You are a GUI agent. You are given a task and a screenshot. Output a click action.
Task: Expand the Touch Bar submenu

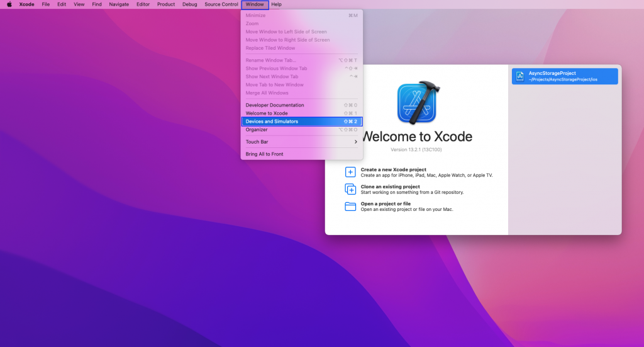tap(301, 142)
